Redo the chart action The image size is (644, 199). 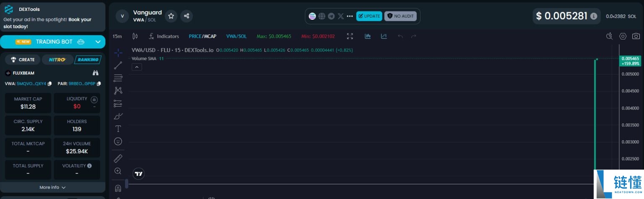click(x=414, y=37)
